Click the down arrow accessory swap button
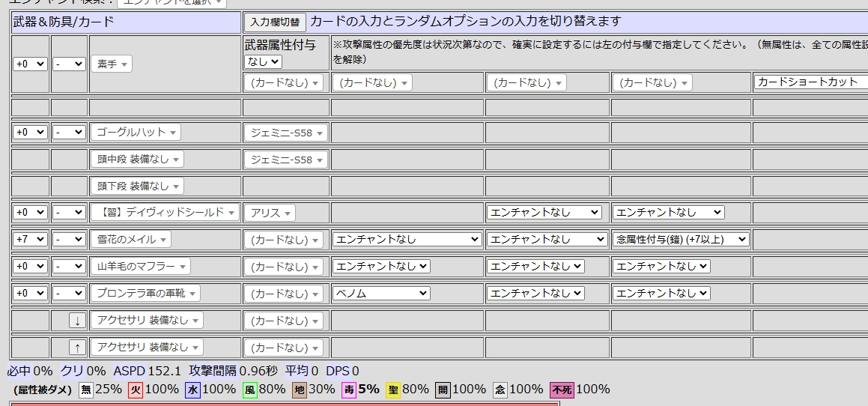The height and width of the screenshot is (406, 868). point(77,321)
